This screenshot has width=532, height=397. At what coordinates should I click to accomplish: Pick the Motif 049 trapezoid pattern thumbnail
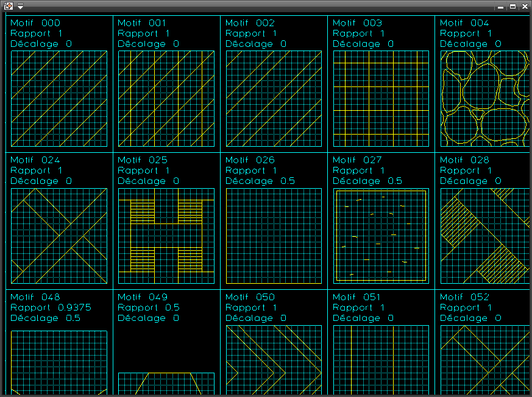click(x=166, y=384)
